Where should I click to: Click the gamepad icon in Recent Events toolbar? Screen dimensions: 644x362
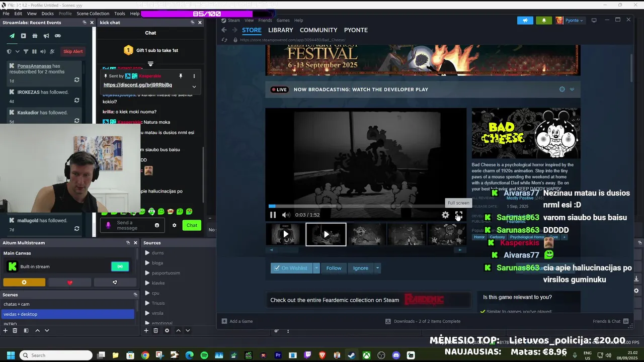tap(58, 36)
